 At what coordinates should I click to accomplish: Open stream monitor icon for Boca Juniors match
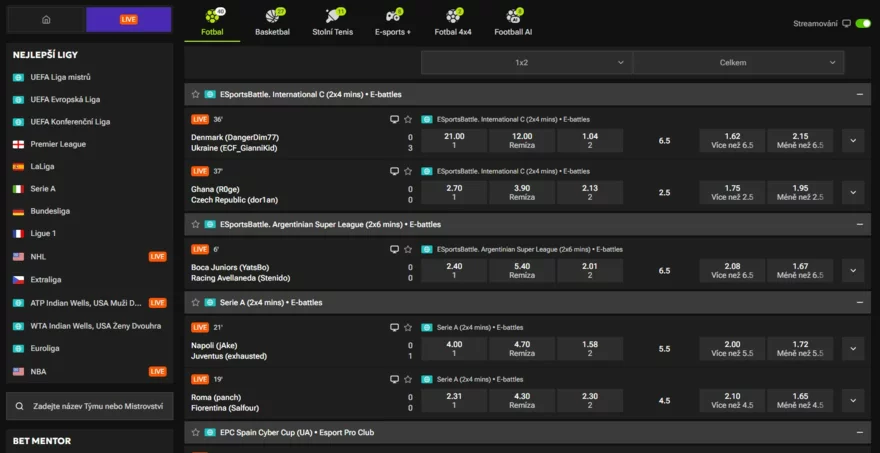[395, 249]
